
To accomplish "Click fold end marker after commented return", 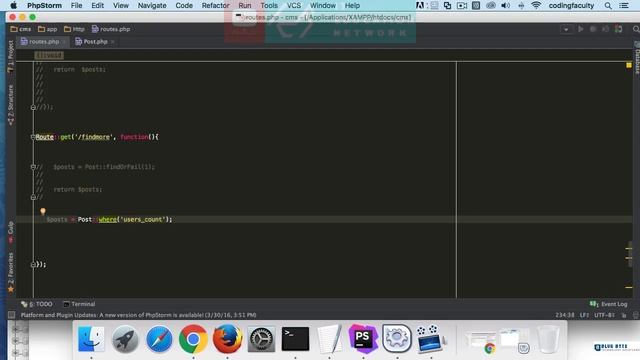I will click(x=33, y=197).
